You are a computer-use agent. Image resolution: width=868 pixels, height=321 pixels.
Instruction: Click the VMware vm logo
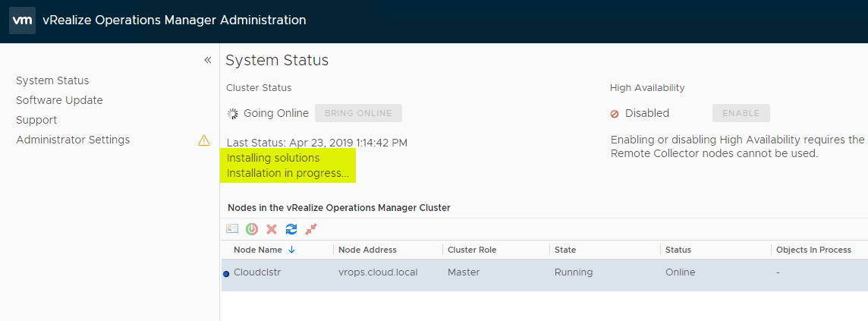click(21, 20)
